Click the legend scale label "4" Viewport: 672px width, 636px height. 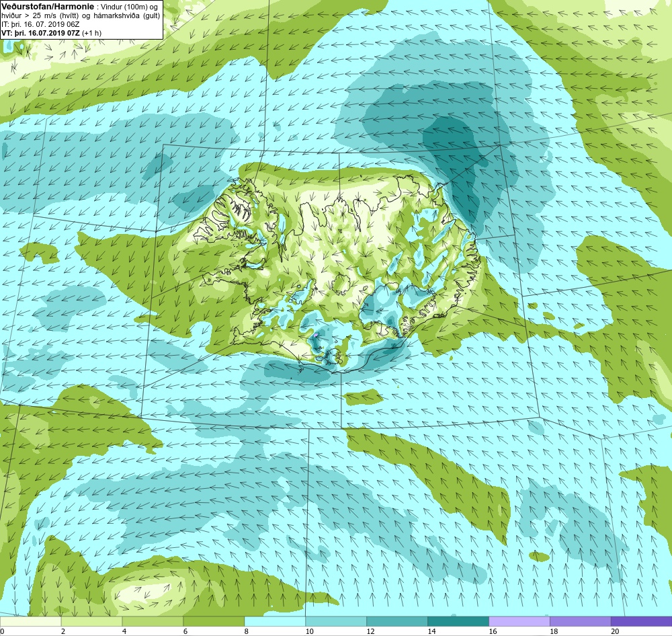point(124,631)
